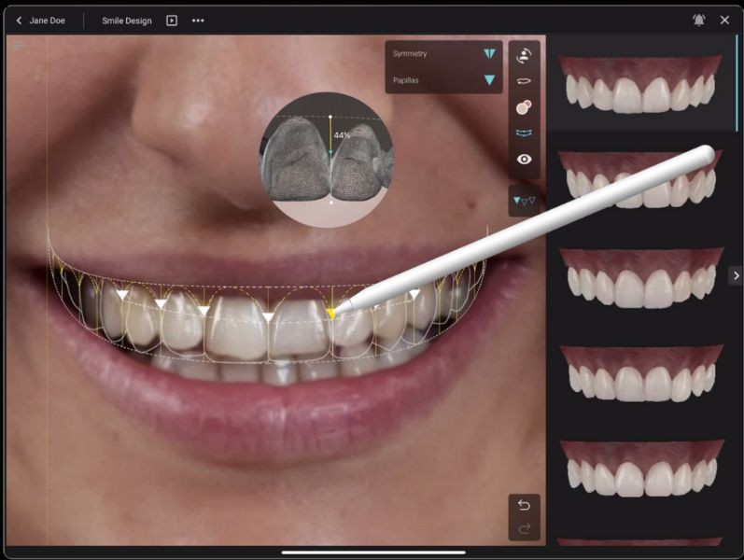
Task: Select the blue smile curve arch tool
Action: (524, 133)
